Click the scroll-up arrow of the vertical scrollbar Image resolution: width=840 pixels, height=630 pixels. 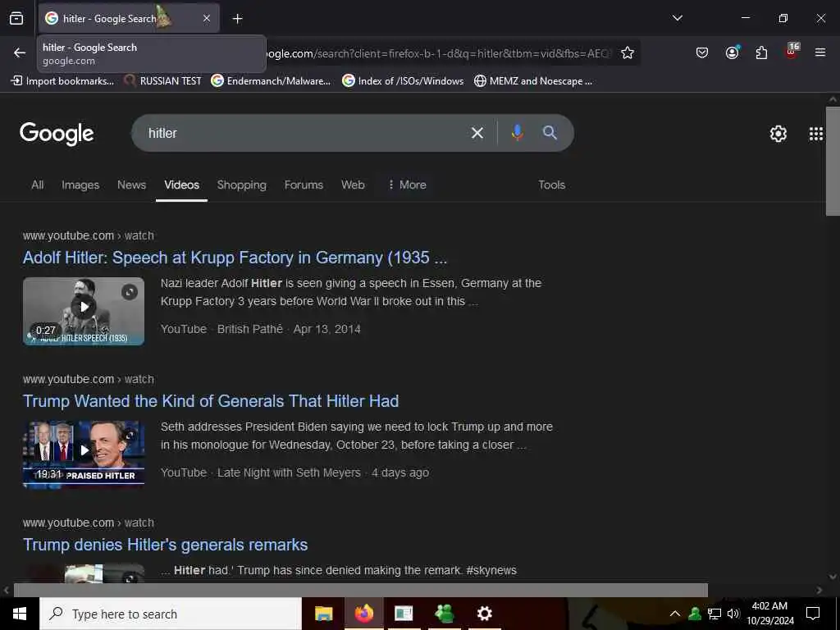pos(833,99)
